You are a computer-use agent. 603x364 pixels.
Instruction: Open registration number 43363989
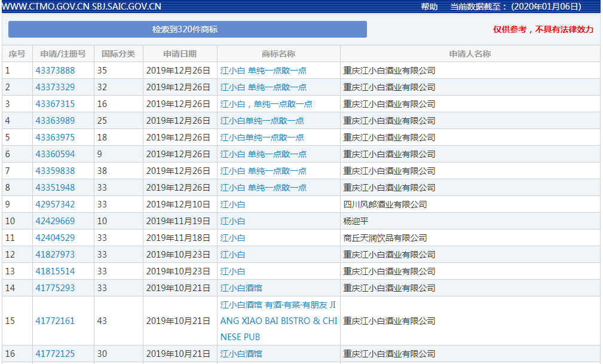pyautogui.click(x=55, y=121)
